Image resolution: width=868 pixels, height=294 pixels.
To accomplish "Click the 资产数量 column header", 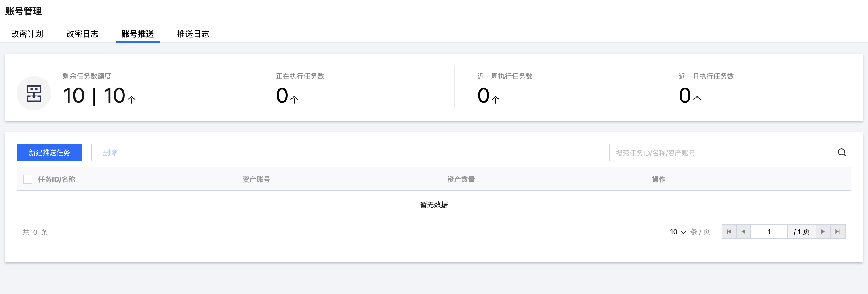I will 461,179.
